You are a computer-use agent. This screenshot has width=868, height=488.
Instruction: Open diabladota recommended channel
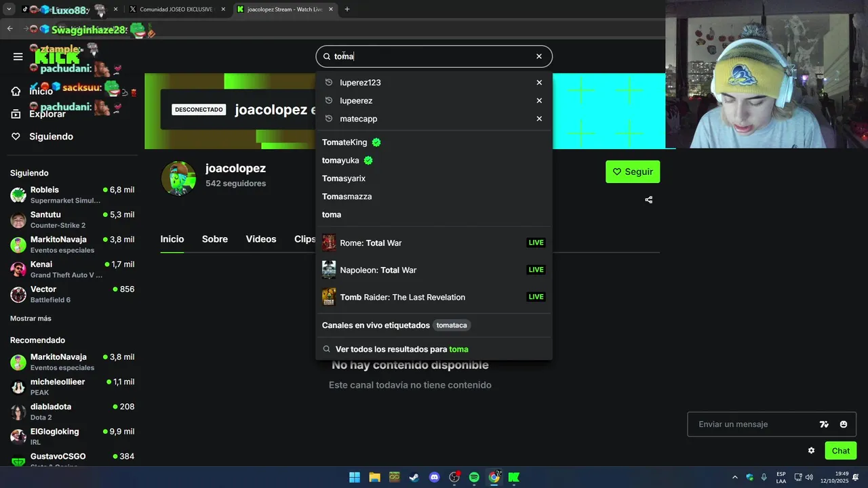point(73,411)
